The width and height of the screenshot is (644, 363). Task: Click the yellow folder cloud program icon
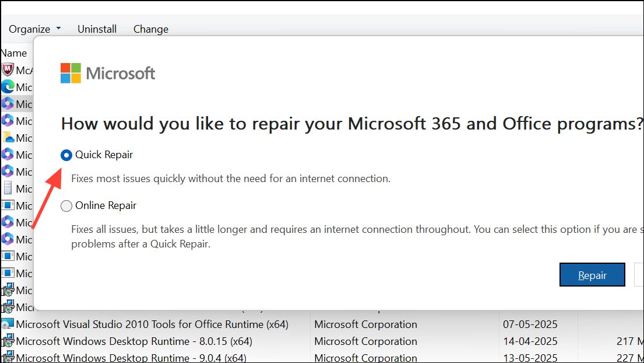pyautogui.click(x=8, y=138)
